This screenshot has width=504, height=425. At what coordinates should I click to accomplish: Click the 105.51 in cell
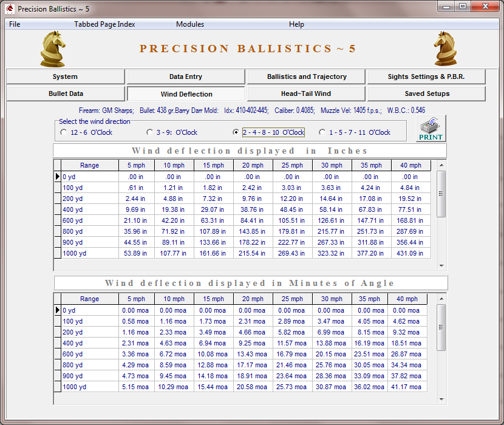[x=293, y=220]
